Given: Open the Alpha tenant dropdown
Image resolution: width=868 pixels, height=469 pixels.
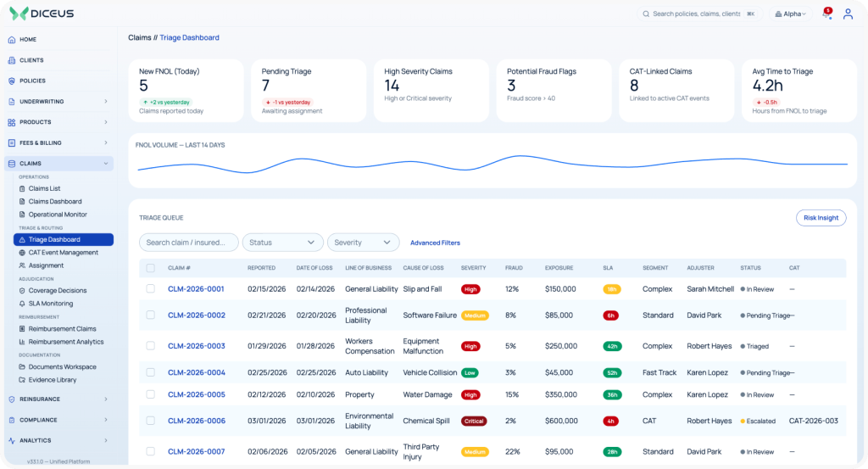Looking at the screenshot, I should point(791,14).
